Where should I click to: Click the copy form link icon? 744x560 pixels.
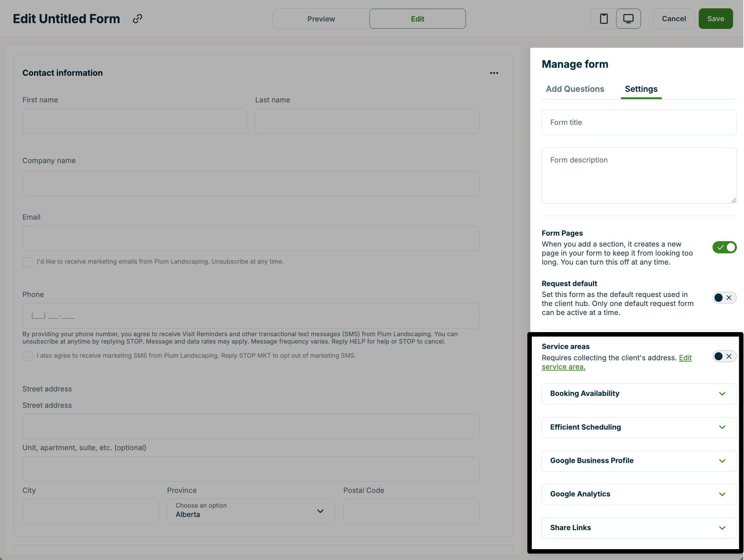pos(137,19)
